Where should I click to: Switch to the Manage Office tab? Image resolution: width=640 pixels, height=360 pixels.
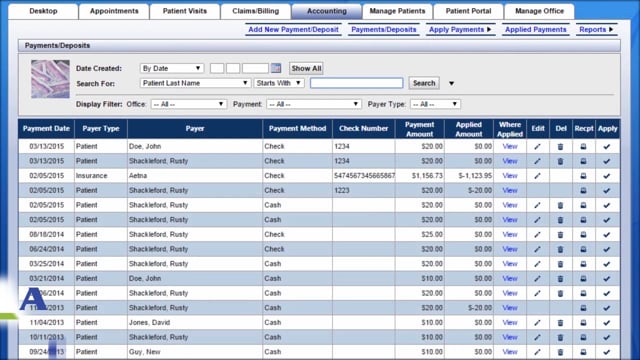(x=539, y=11)
